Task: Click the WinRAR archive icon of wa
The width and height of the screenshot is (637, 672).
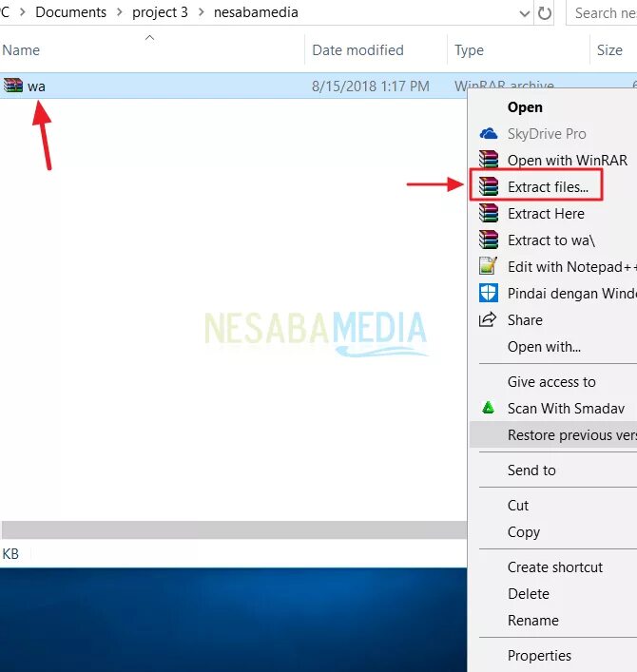Action: (13, 86)
